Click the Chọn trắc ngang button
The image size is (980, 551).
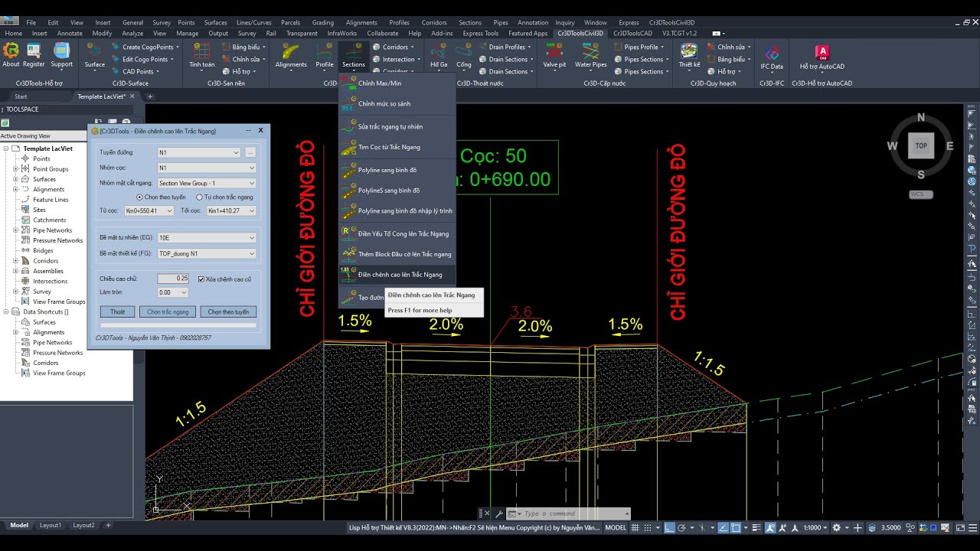point(168,312)
